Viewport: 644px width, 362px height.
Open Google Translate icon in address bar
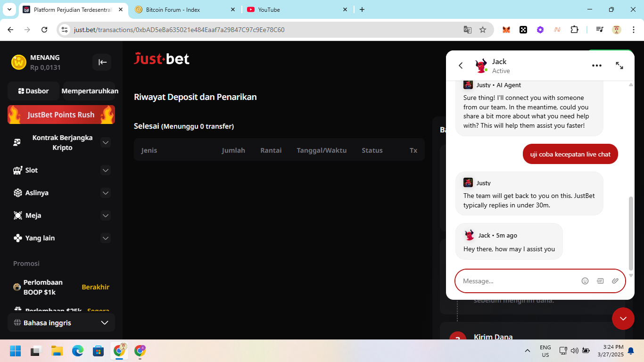coord(468,30)
